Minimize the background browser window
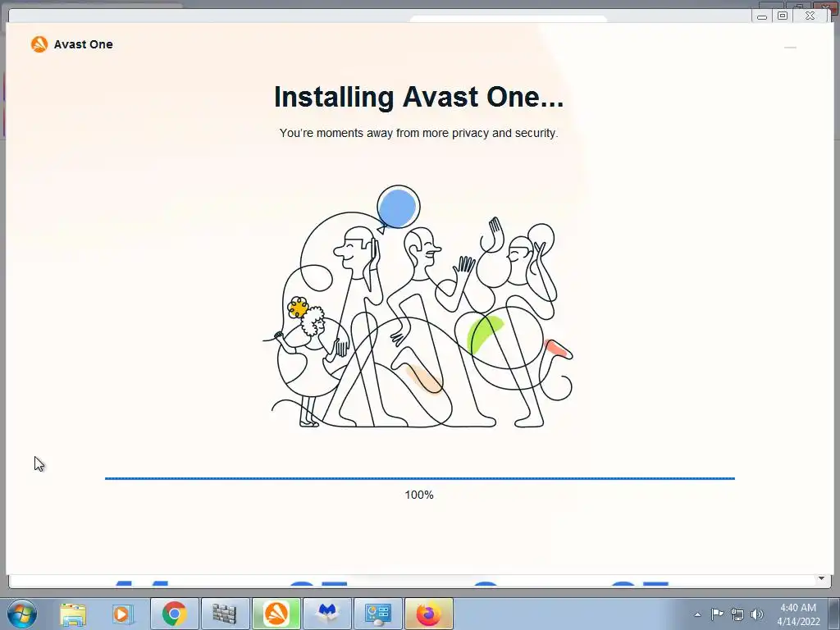The height and width of the screenshot is (630, 840). [762, 16]
